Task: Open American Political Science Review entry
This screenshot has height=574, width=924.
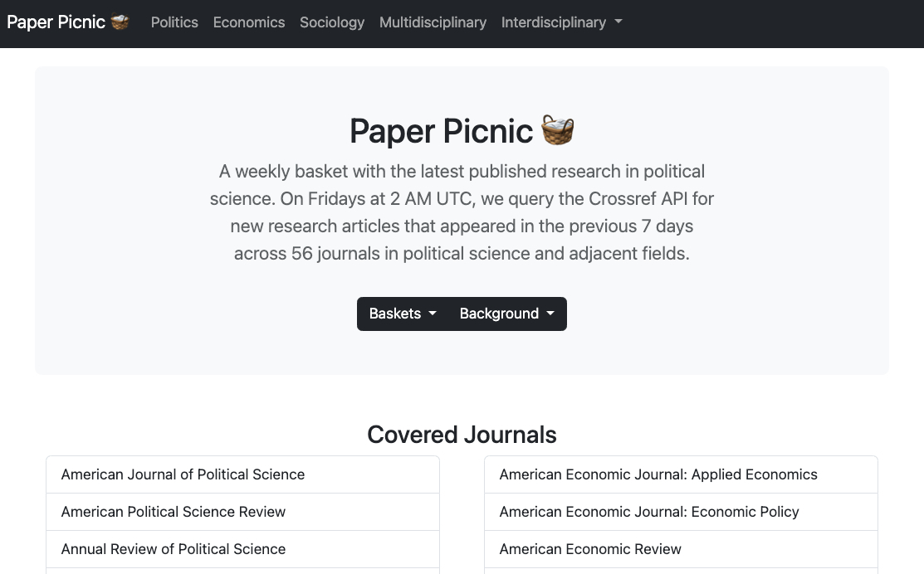Action: coord(174,512)
